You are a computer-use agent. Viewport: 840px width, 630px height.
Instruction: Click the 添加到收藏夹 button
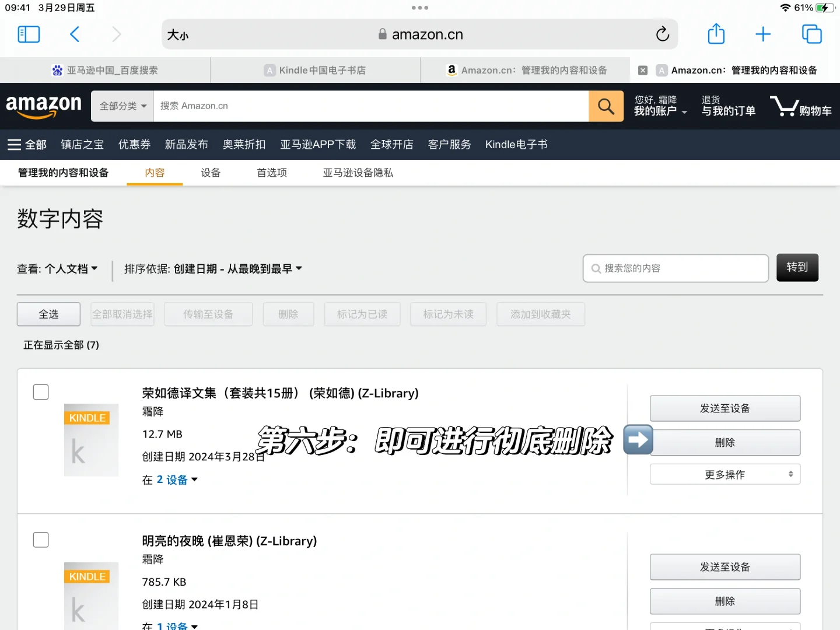point(541,314)
